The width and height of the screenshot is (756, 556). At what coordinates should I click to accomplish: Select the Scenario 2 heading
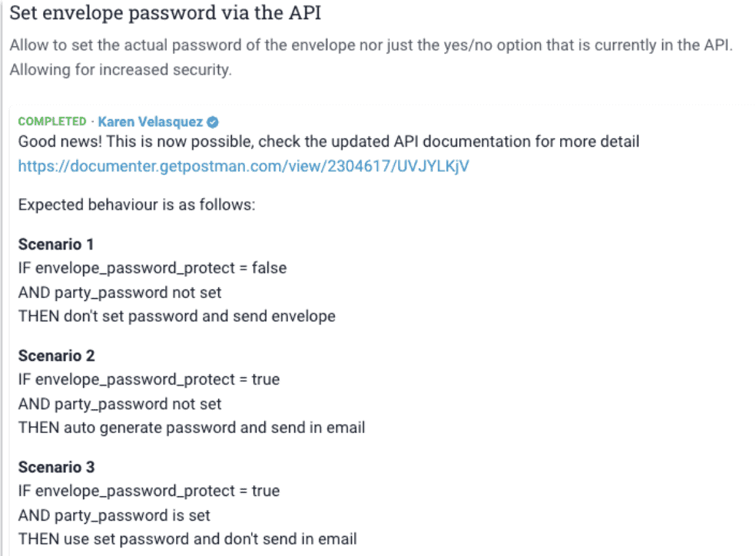click(56, 356)
